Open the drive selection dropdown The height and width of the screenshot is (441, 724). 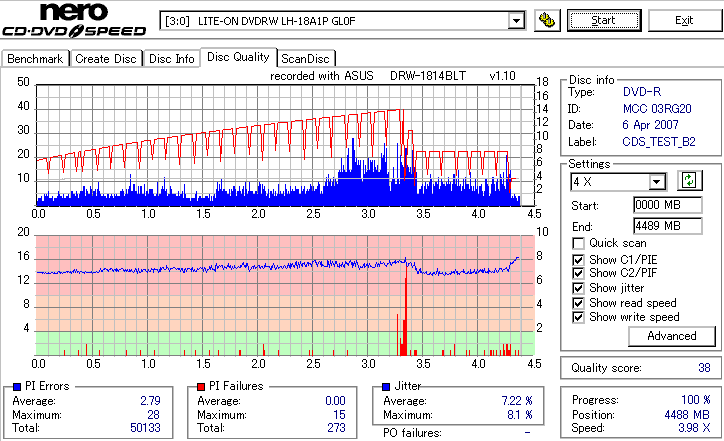pos(516,21)
